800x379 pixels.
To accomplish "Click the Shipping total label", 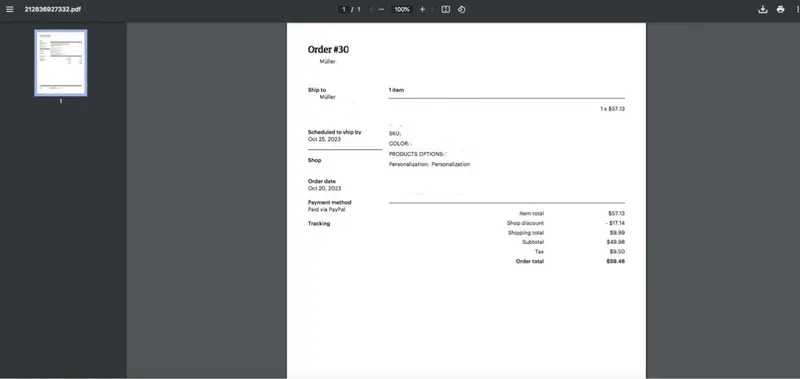I will tap(526, 233).
